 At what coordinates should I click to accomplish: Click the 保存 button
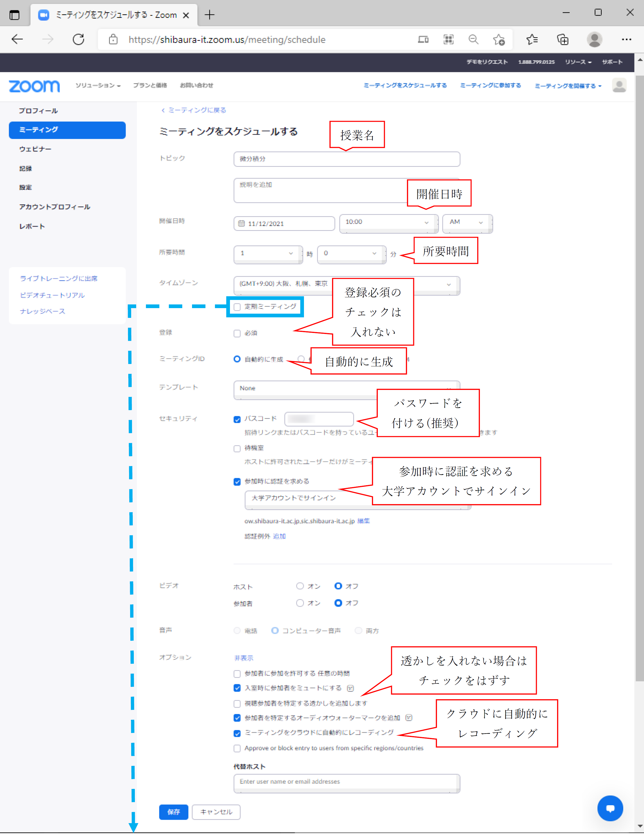(x=174, y=812)
